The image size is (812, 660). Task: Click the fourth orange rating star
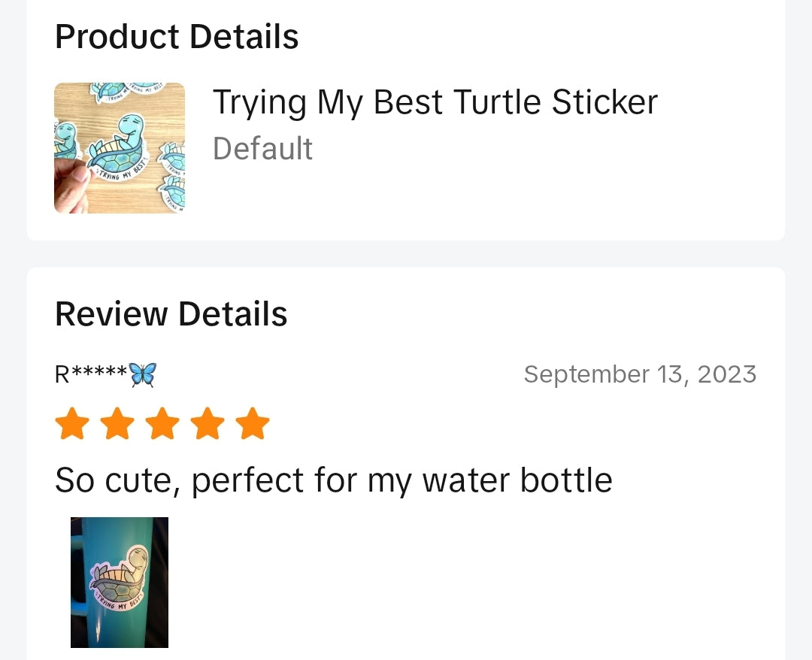click(208, 423)
